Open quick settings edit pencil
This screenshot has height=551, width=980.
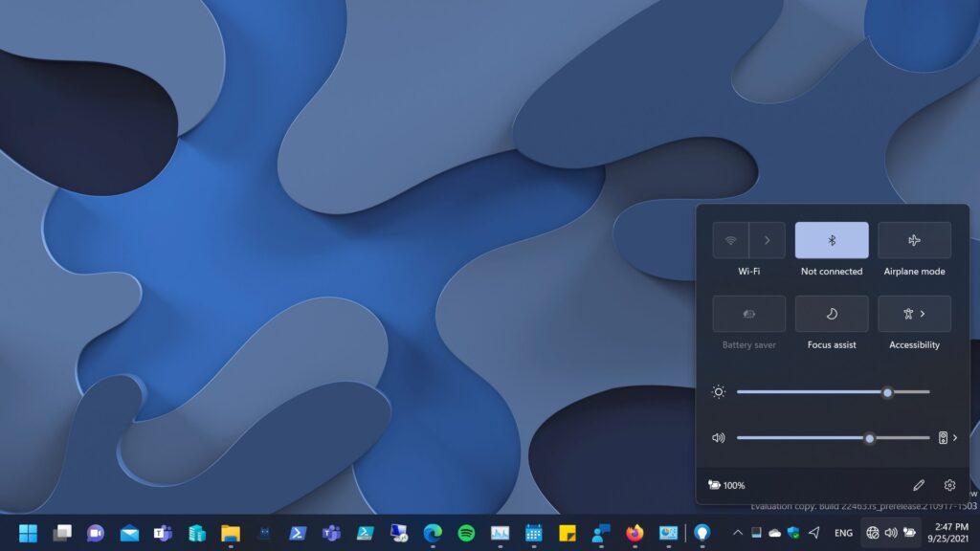919,485
